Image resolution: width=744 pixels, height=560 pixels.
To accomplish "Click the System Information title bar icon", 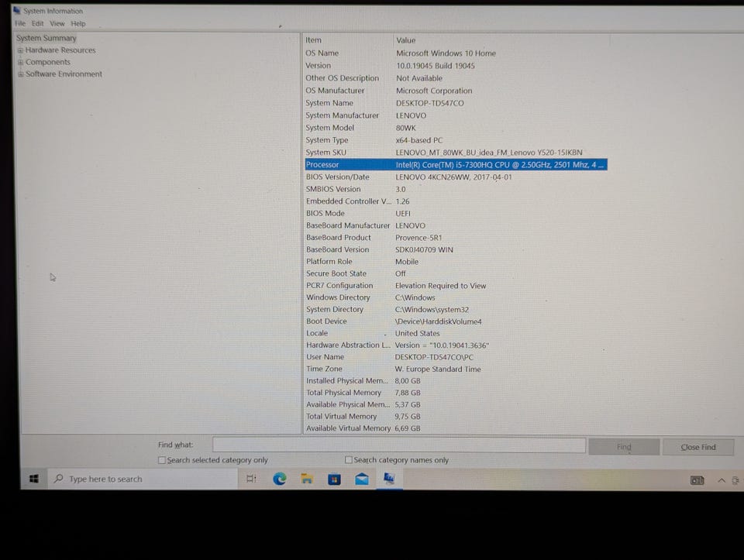I will point(18,10).
